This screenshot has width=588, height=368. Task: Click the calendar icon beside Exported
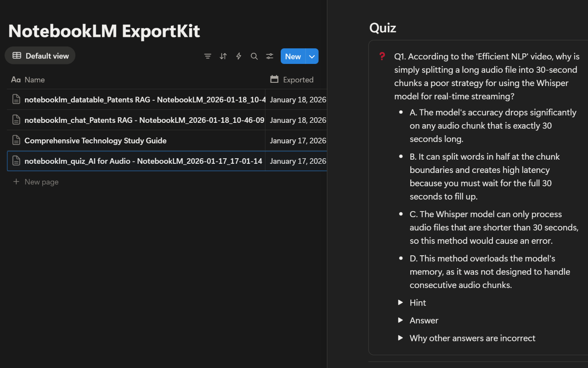(x=274, y=79)
